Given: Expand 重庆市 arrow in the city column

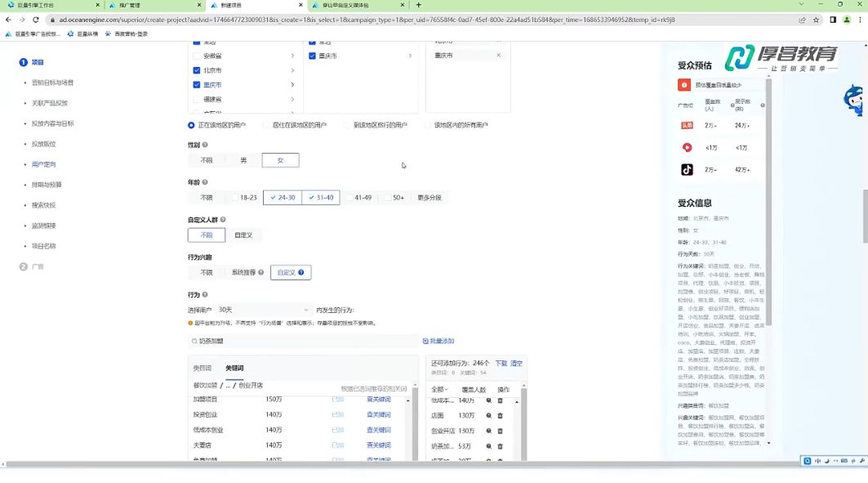Looking at the screenshot, I should tap(410, 56).
